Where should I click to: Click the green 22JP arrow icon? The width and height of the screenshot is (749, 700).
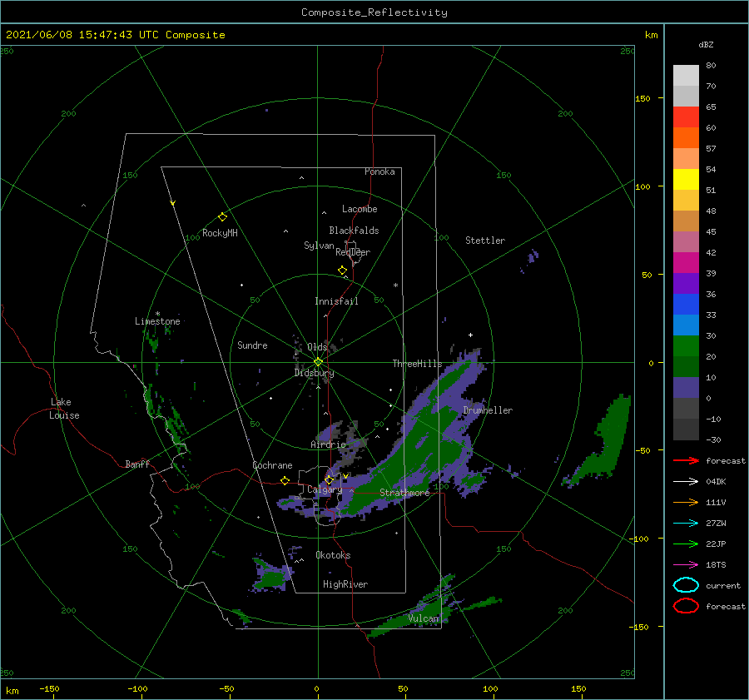pos(686,544)
